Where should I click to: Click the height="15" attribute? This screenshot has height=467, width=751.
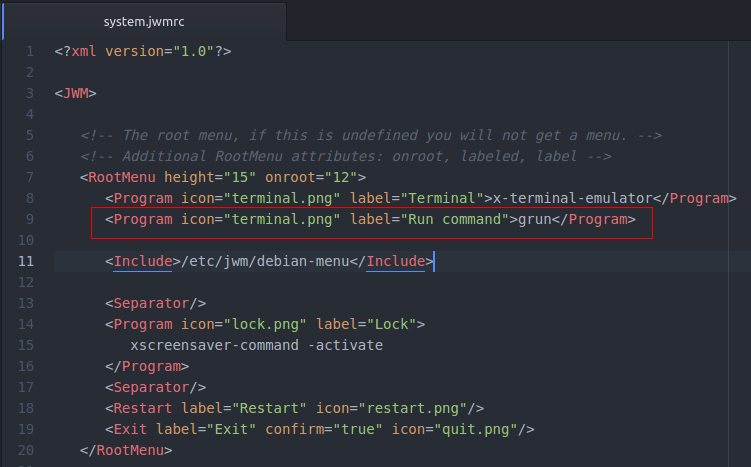(x=210, y=177)
